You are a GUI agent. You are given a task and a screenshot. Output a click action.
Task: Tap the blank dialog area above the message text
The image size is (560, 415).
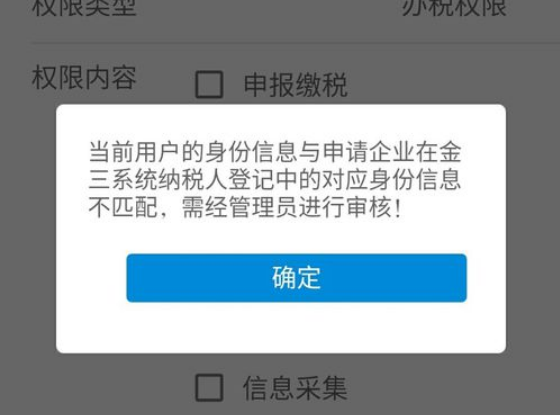tap(281, 122)
